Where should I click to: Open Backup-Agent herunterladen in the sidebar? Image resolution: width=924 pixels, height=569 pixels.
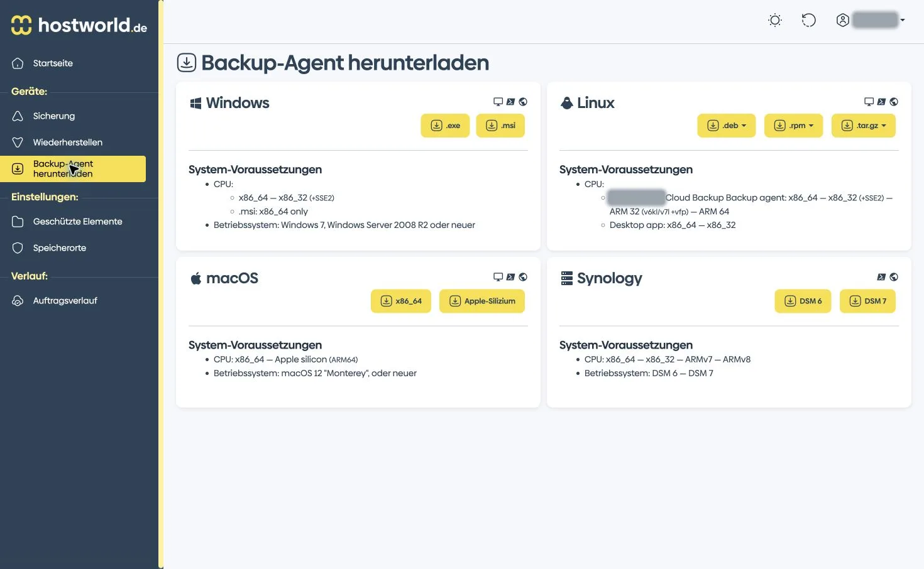pyautogui.click(x=73, y=169)
